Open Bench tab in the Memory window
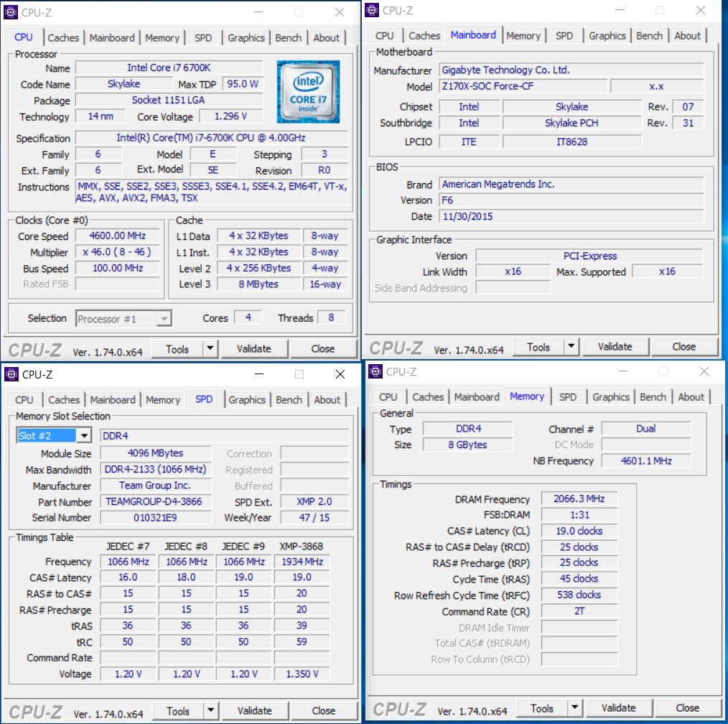728x724 pixels. (653, 397)
